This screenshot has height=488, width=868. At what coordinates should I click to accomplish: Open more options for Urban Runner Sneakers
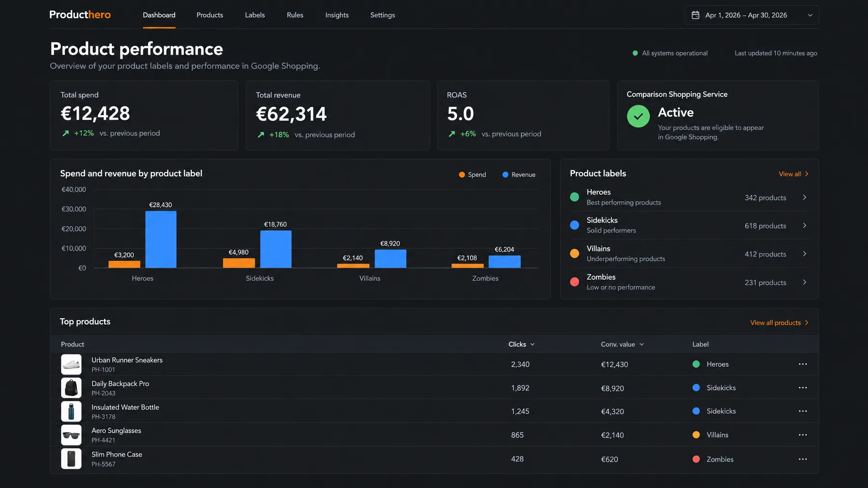[802, 364]
